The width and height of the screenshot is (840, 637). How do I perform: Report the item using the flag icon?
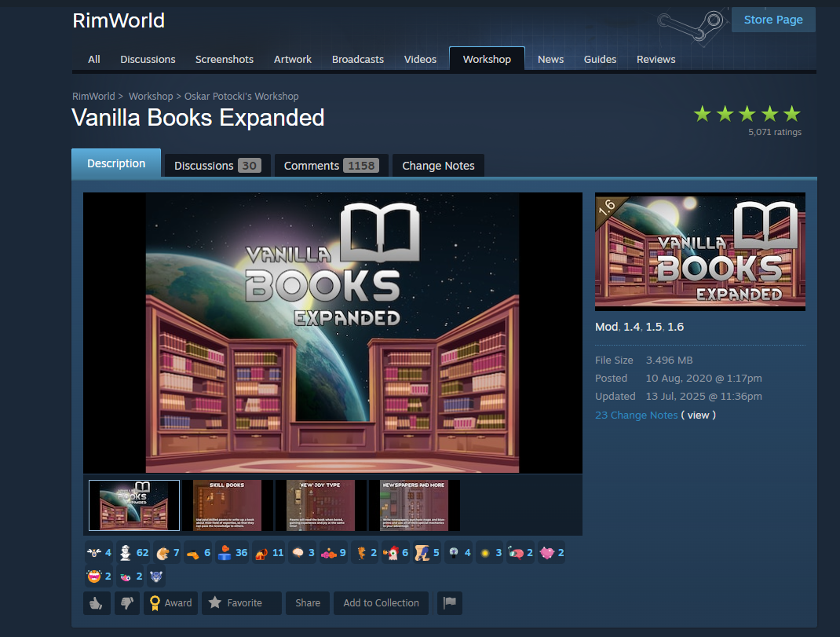(x=450, y=603)
